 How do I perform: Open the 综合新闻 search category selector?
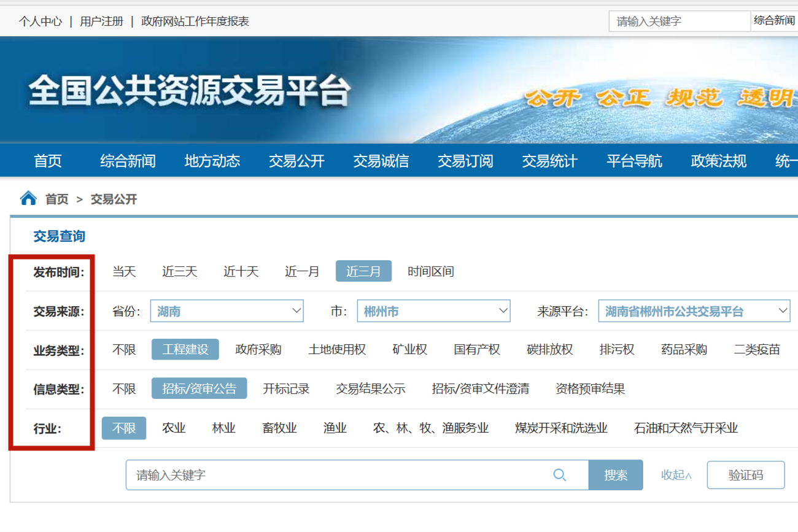[x=775, y=21]
